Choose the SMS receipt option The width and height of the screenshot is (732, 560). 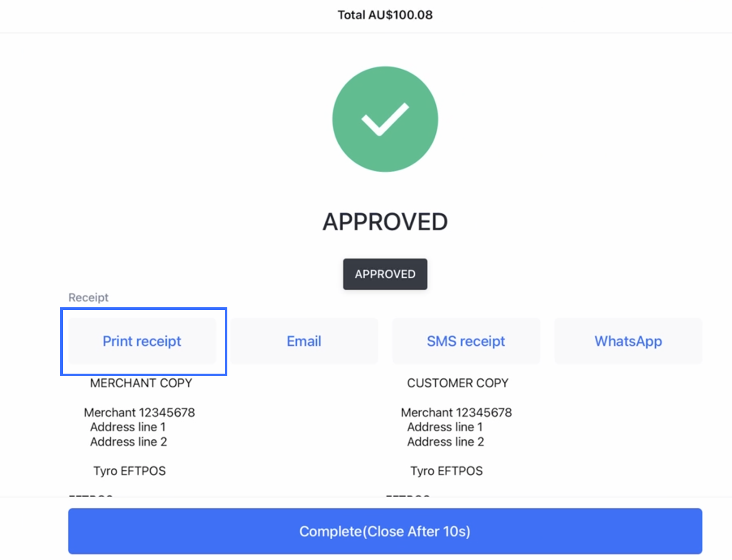click(x=466, y=341)
